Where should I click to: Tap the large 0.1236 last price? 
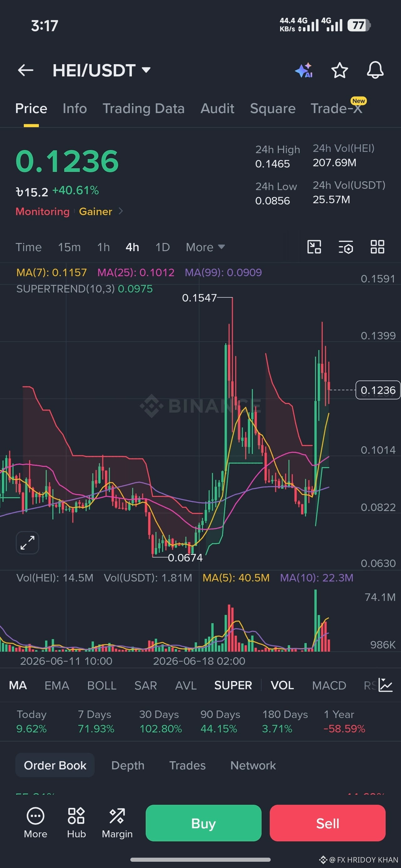(x=67, y=161)
